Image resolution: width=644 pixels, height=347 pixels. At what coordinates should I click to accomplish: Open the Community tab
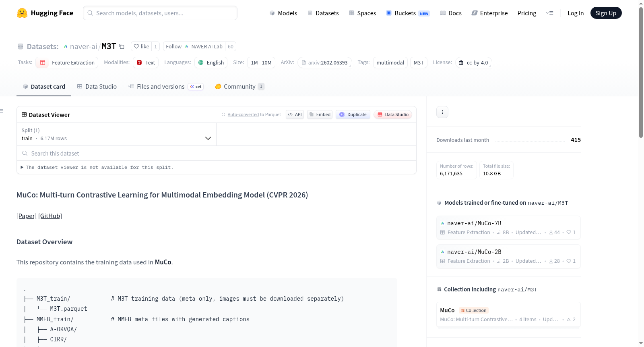pyautogui.click(x=239, y=86)
